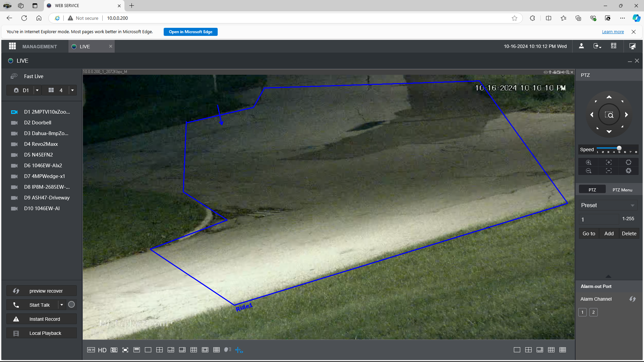Toggle the record circle next to Start Talk
644x362 pixels.
pyautogui.click(x=71, y=305)
